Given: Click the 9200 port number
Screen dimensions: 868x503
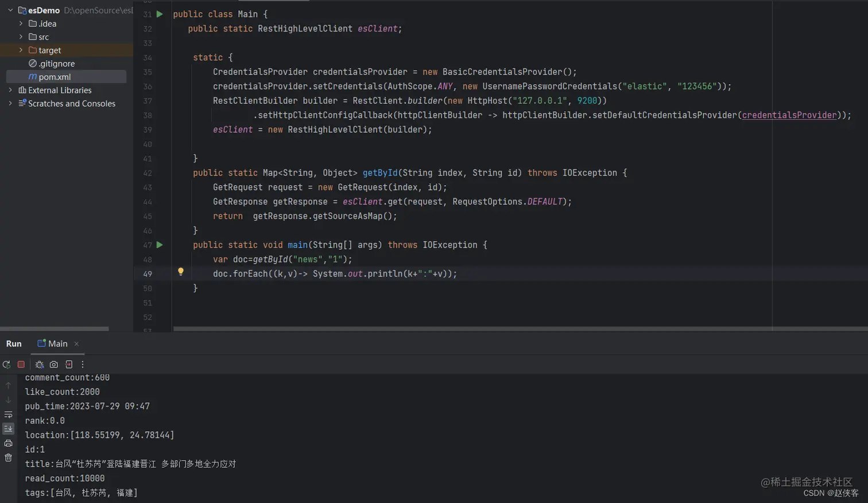Looking at the screenshot, I should (x=587, y=101).
